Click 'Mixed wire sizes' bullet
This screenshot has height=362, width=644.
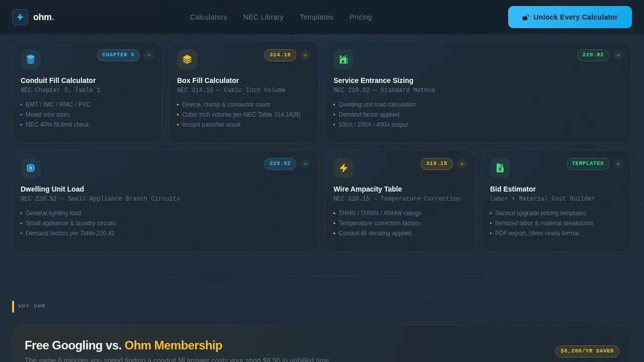pyautogui.click(x=48, y=115)
